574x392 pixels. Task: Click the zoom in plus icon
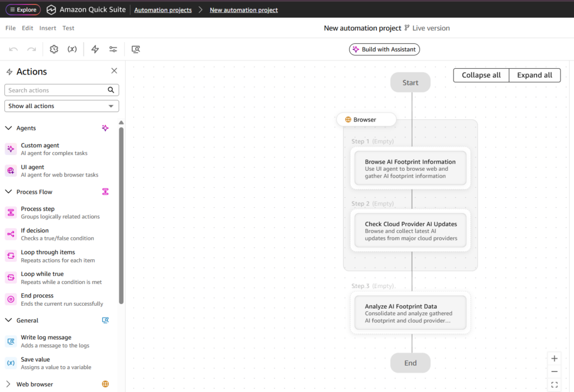tap(554, 358)
